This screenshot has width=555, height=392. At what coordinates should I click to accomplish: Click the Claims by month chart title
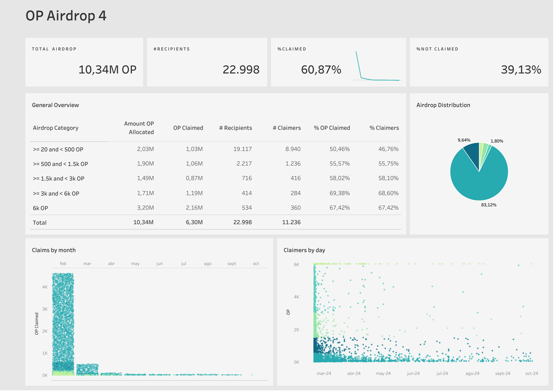tap(54, 251)
